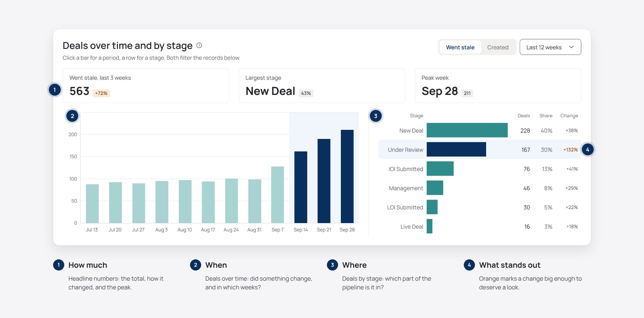644x318 pixels.
Task: Select the Aug 24 bar in the chart
Action: [x=232, y=201]
